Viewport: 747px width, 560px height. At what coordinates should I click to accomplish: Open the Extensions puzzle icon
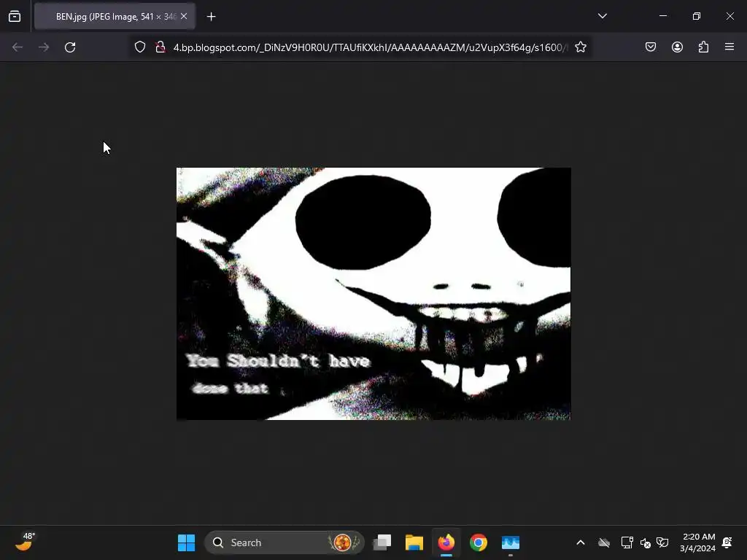(703, 47)
